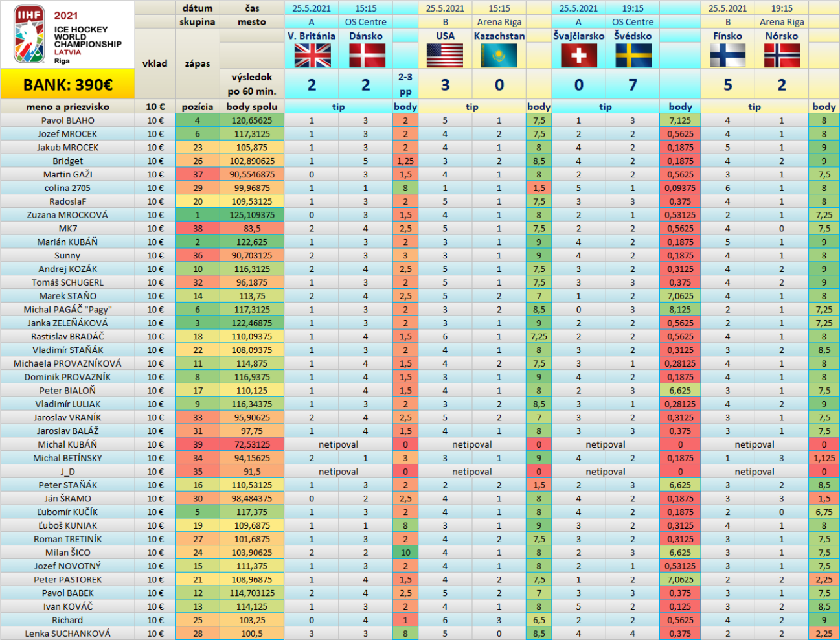Click the Denmark flag image

[x=367, y=56]
